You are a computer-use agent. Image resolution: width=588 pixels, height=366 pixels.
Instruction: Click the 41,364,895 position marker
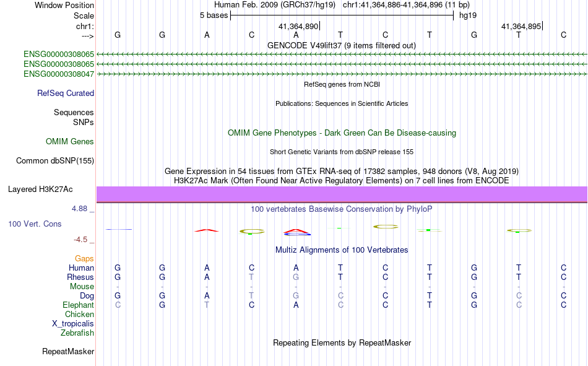pyautogui.click(x=522, y=26)
